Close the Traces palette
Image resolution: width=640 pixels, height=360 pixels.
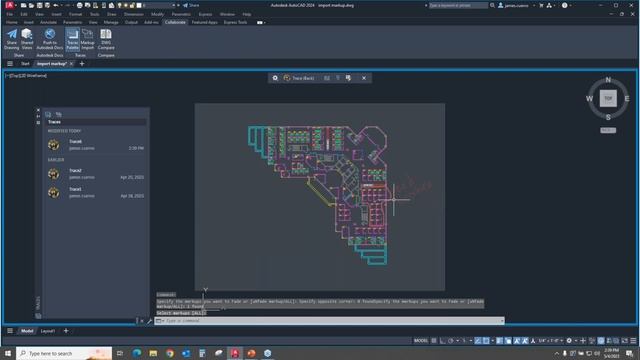click(x=38, y=110)
